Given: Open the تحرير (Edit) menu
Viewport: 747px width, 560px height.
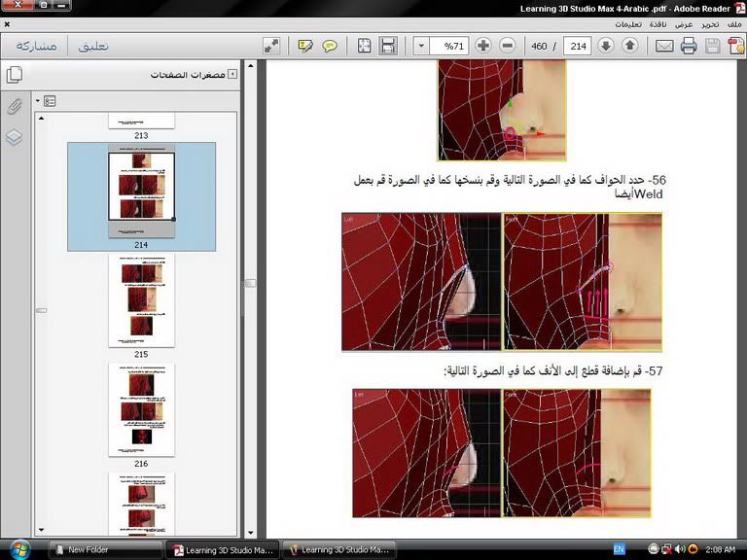Looking at the screenshot, I should coord(710,24).
